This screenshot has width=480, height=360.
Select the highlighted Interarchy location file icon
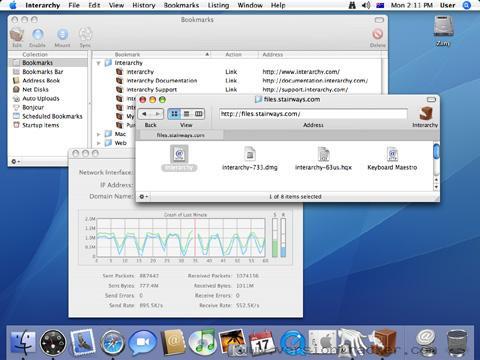point(179,154)
